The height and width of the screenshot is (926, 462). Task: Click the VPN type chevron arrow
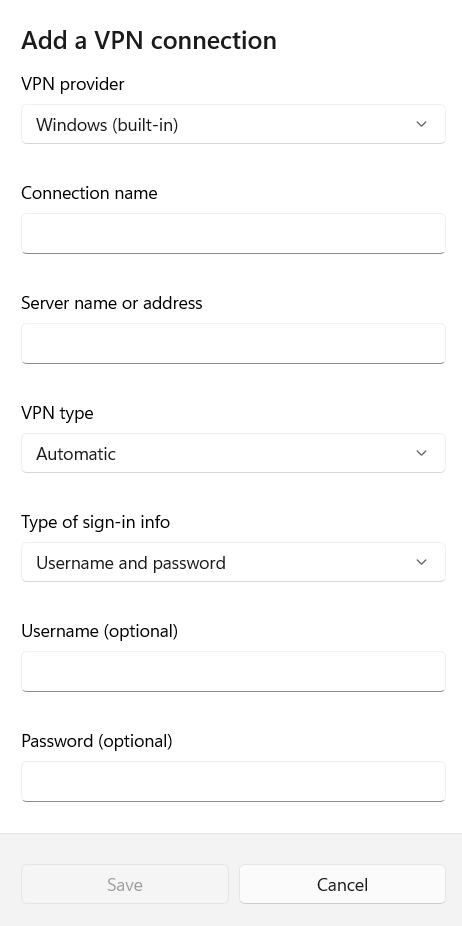click(x=421, y=453)
